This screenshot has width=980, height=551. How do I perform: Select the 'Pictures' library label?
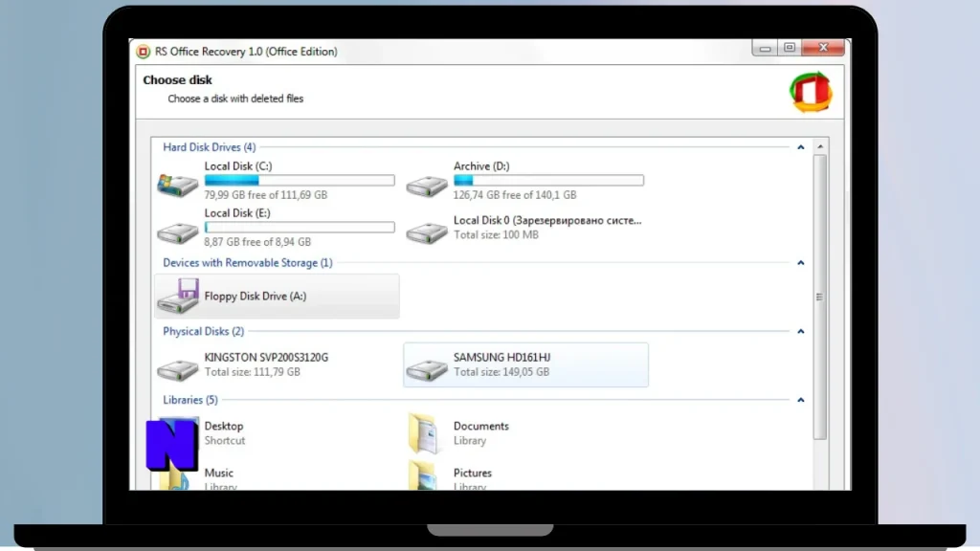pos(473,473)
